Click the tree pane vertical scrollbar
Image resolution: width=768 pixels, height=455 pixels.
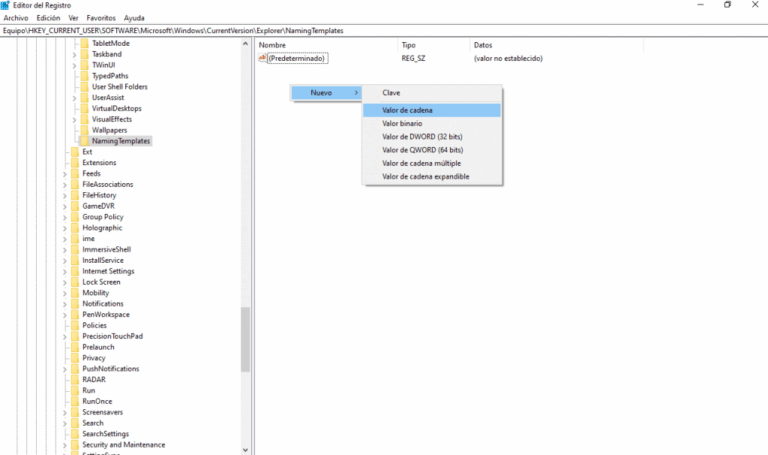pyautogui.click(x=245, y=339)
